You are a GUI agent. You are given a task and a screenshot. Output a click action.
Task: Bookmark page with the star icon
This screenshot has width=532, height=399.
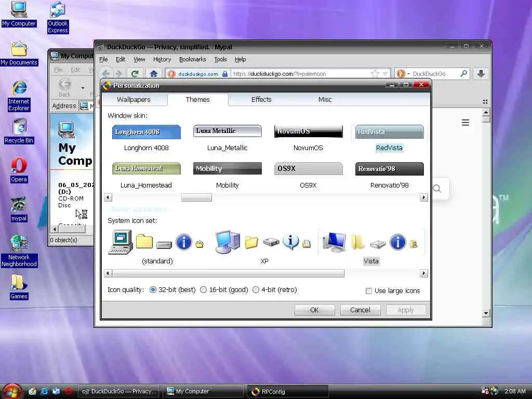375,74
